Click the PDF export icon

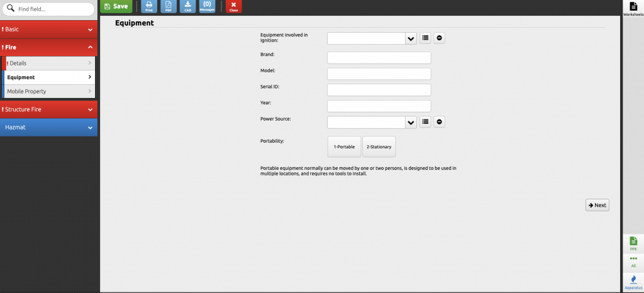(x=168, y=6)
